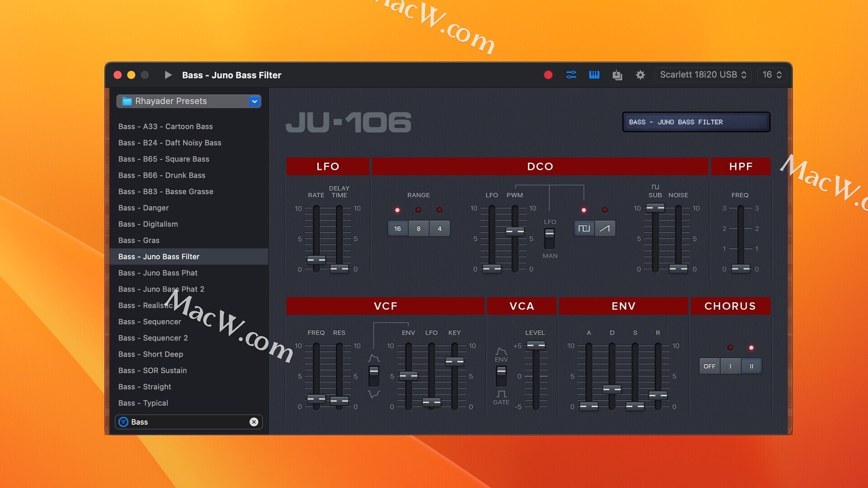
Task: Click the VCF LFO slider handle
Action: point(431,402)
